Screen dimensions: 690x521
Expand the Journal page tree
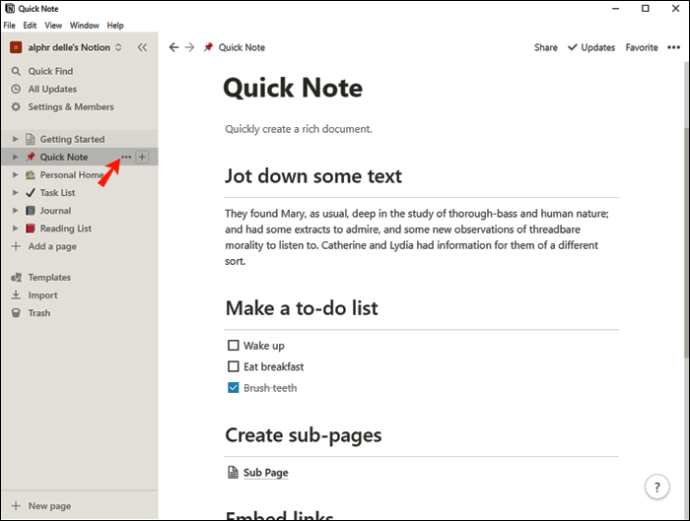point(15,210)
